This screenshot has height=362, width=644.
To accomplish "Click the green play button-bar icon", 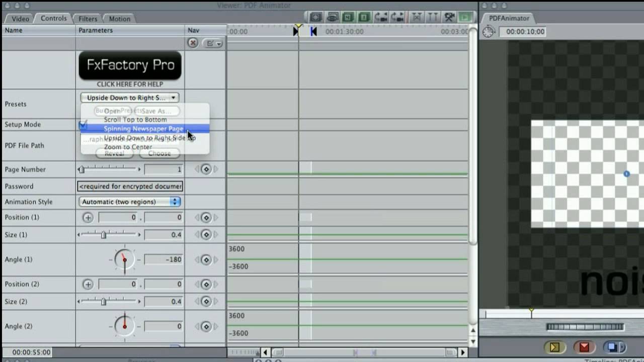I will [466, 17].
